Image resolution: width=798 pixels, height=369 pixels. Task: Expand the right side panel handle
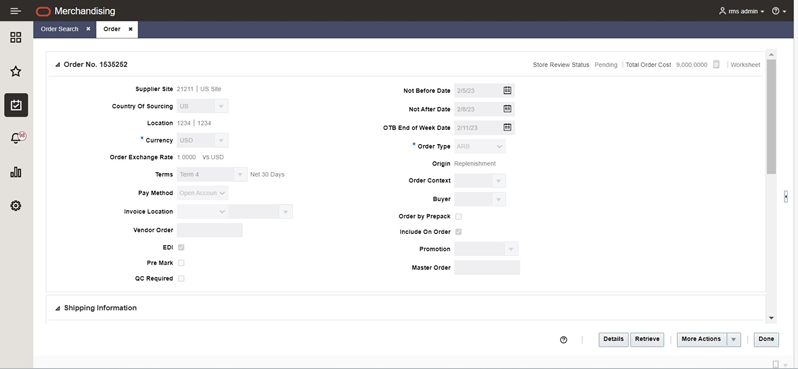tap(786, 196)
